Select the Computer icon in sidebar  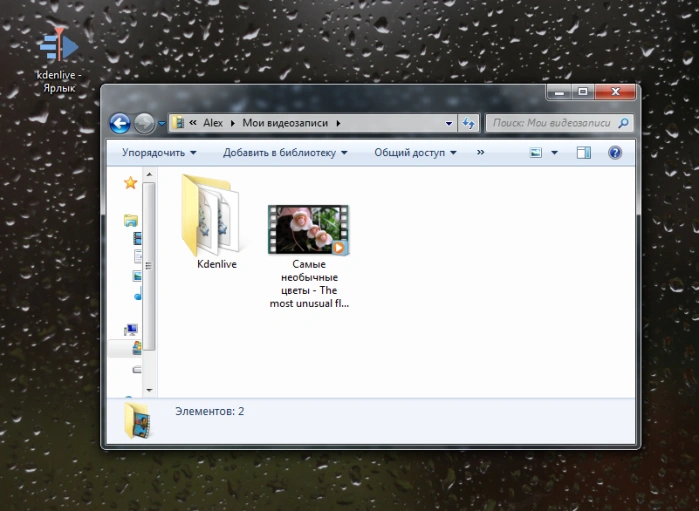pos(131,330)
